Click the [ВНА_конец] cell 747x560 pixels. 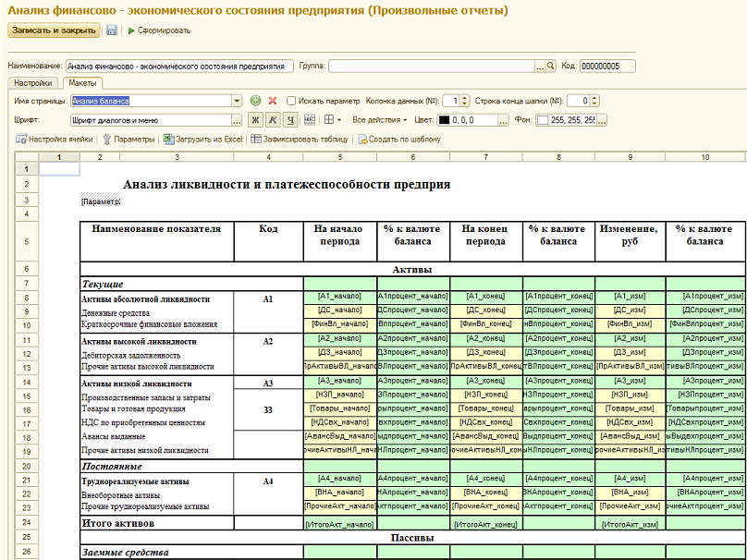486,493
